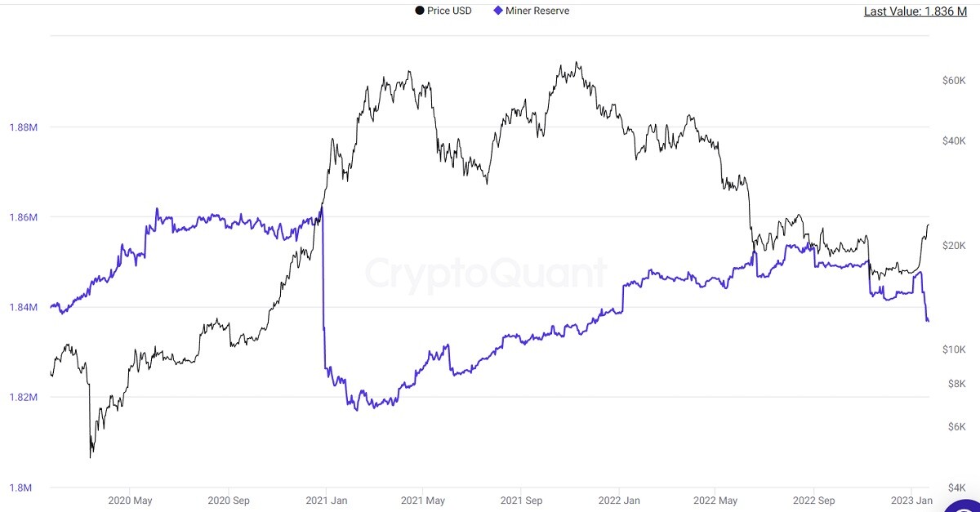Click the black circle Price USD legend marker
This screenshot has width=980, height=512.
tap(420, 11)
